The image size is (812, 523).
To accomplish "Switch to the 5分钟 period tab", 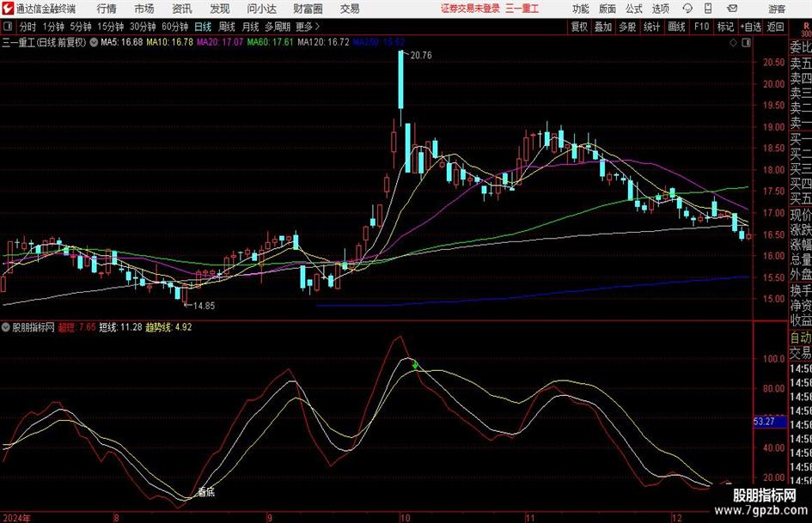I will pyautogui.click(x=81, y=27).
